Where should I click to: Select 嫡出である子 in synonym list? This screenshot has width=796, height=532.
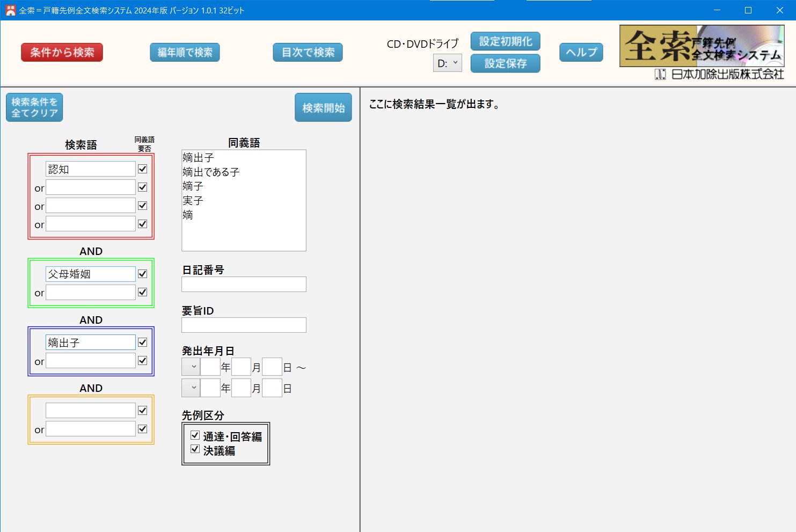(211, 172)
